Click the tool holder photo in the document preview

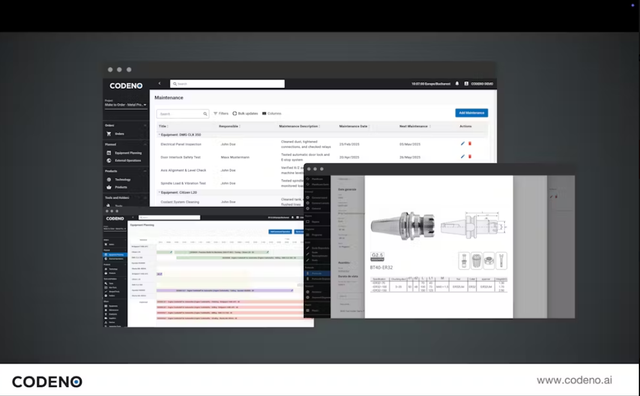(403, 226)
